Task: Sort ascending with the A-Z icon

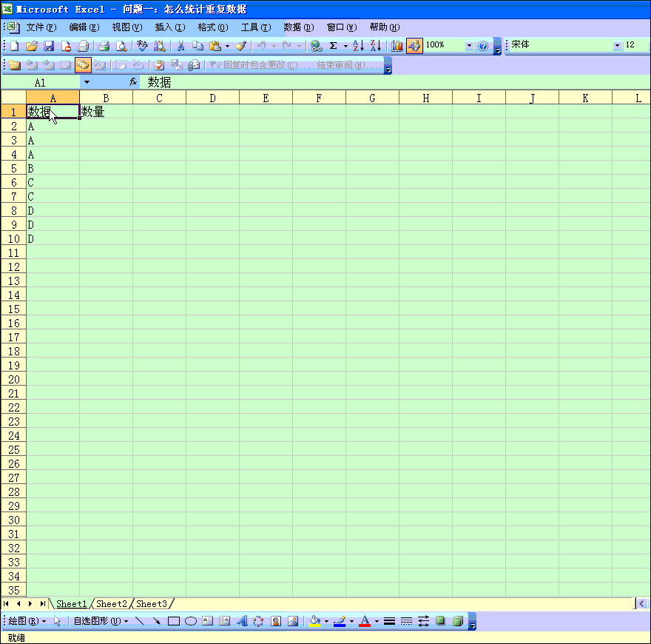Action: point(358,46)
